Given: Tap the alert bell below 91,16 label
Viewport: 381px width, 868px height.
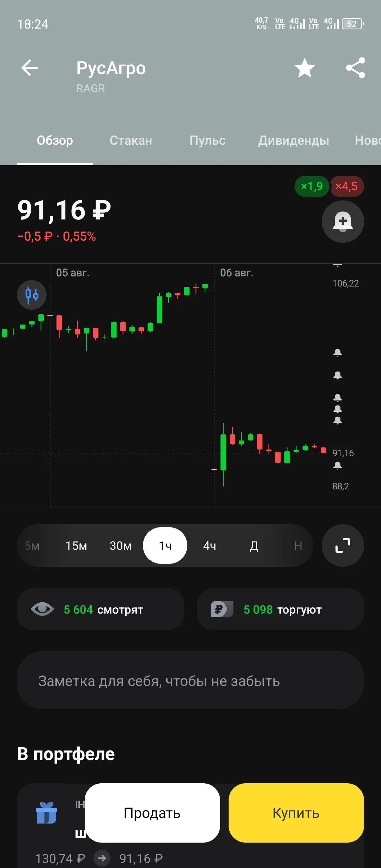Looking at the screenshot, I should [338, 465].
